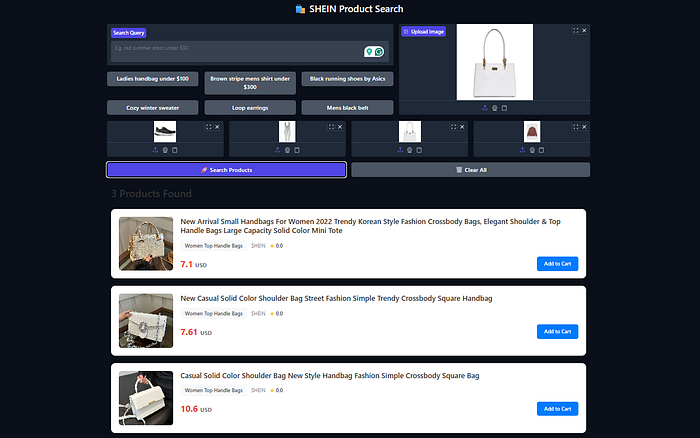Open the sequin handbag product photo
This screenshot has height=438, width=700.
(146, 244)
